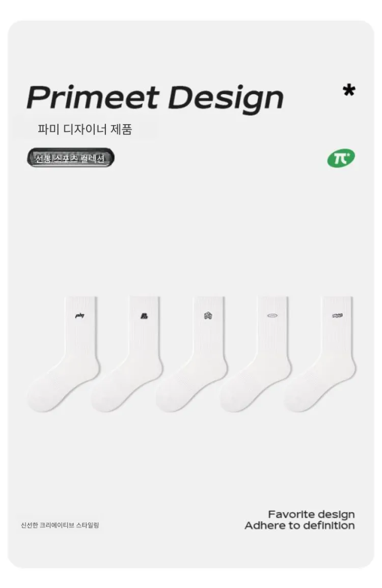Click the 'Adhere to definition' text line
Image resolution: width=382 pixels, height=588 pixels.
pyautogui.click(x=299, y=526)
